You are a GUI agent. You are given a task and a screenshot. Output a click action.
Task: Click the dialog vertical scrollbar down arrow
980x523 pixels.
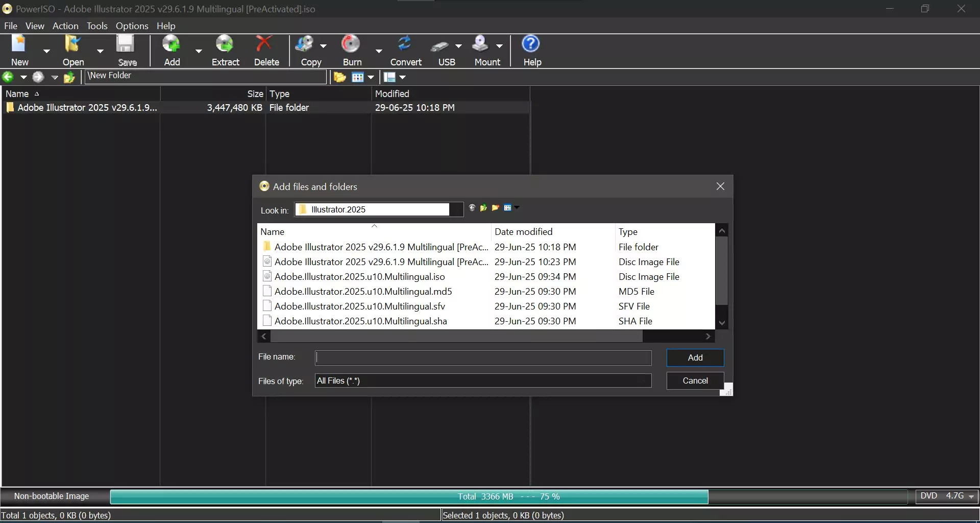pos(722,323)
